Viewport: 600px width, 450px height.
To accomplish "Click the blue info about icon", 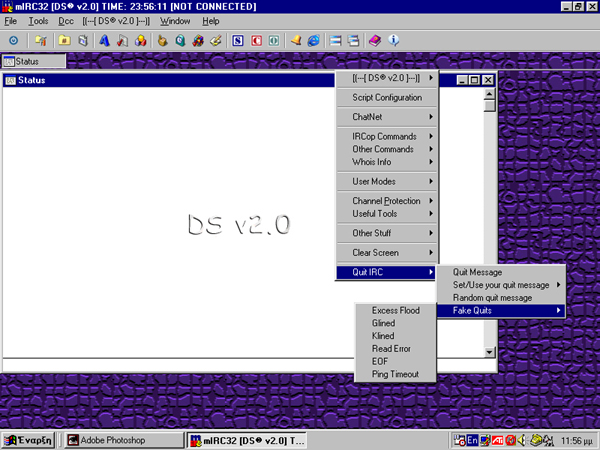I will point(393,40).
